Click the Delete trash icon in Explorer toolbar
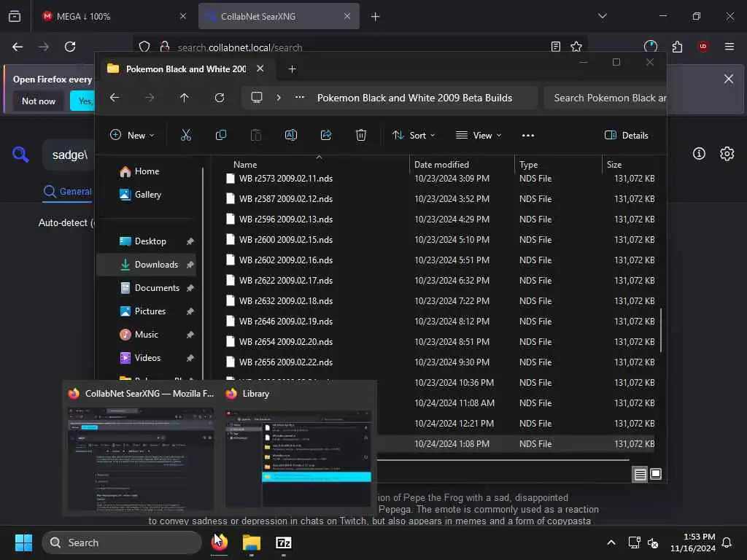 (x=361, y=135)
